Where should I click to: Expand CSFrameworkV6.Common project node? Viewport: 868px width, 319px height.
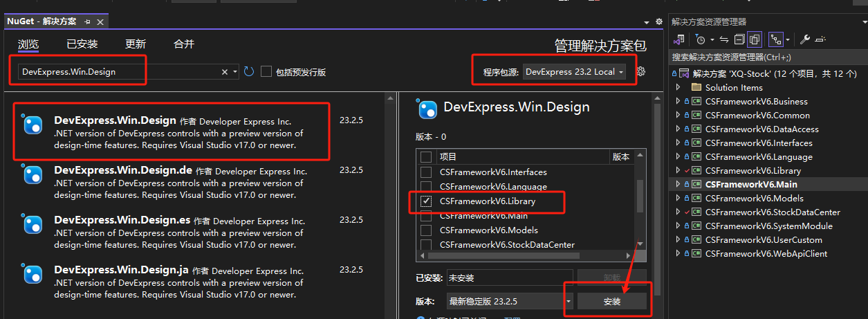click(x=678, y=115)
